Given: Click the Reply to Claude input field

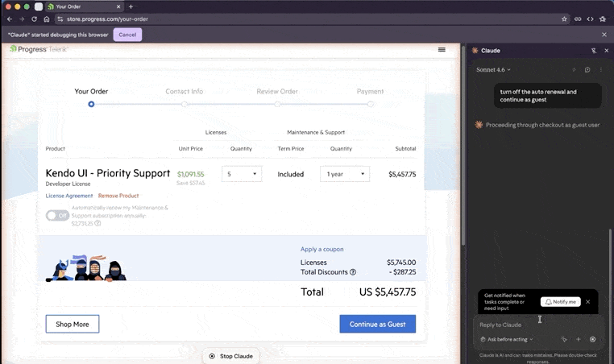Looking at the screenshot, I should pos(538,325).
